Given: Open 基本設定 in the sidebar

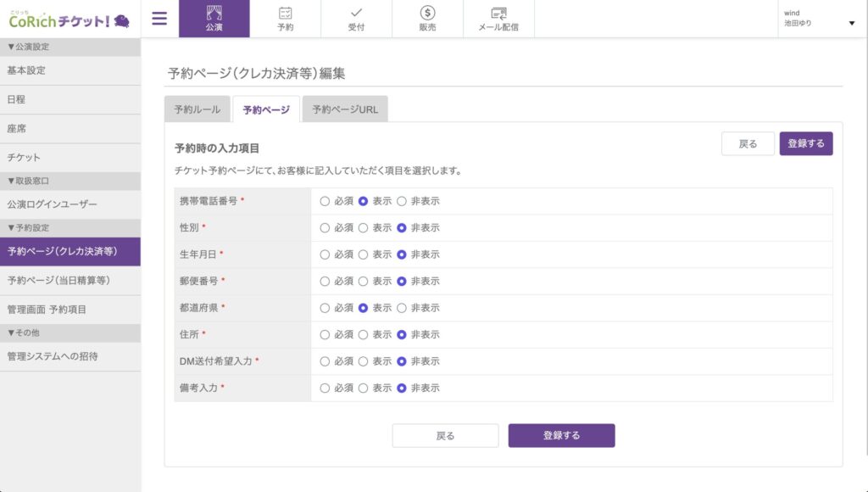Looking at the screenshot, I should tap(26, 70).
